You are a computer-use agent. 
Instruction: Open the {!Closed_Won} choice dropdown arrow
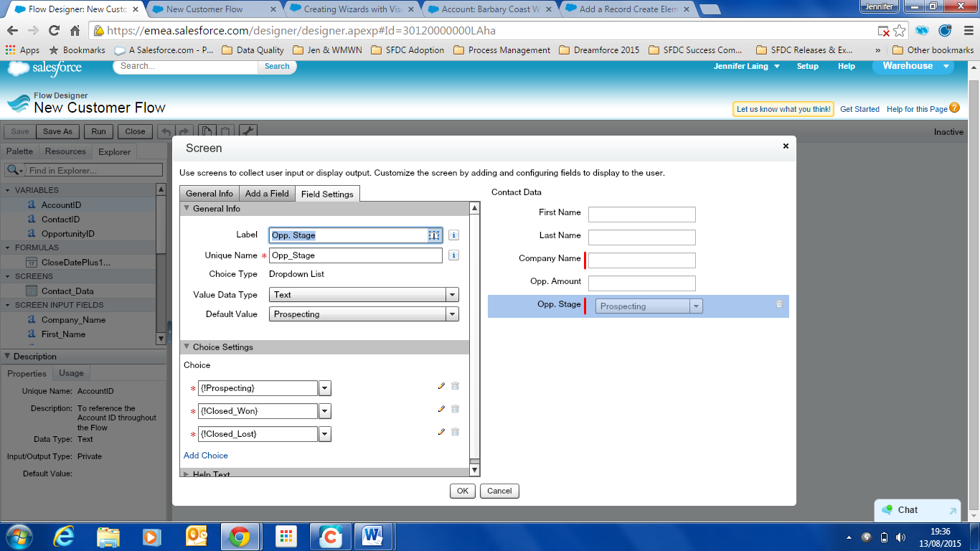click(324, 411)
